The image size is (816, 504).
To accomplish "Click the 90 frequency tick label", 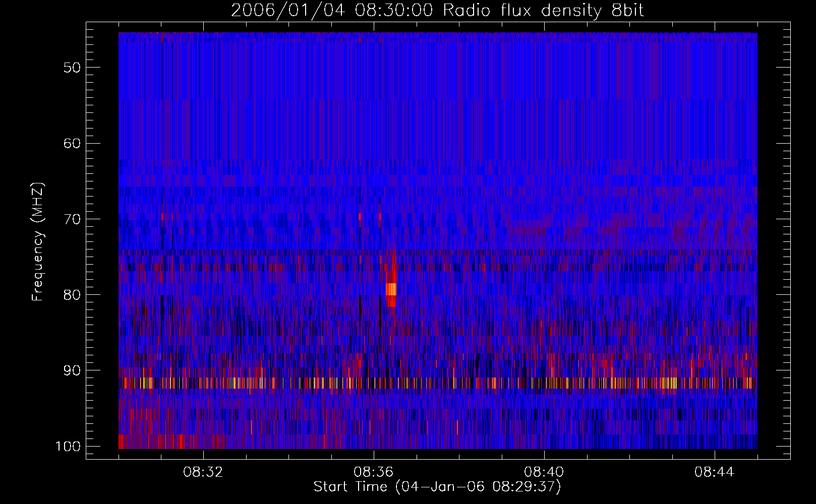I will 72,370.
